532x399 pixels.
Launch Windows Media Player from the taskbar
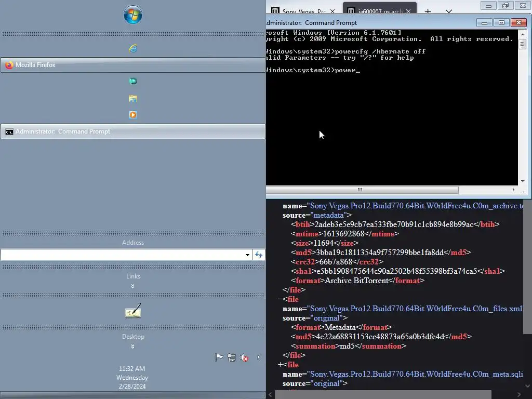coord(132,115)
